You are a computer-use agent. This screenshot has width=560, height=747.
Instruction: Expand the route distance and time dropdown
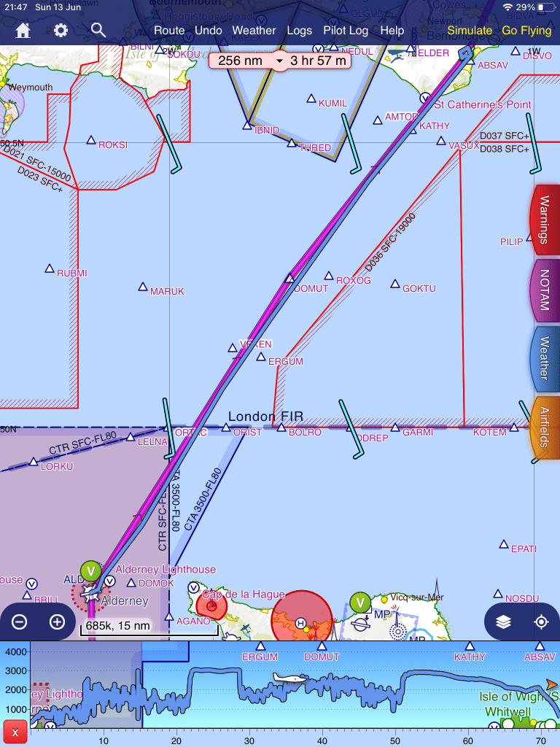(x=280, y=61)
